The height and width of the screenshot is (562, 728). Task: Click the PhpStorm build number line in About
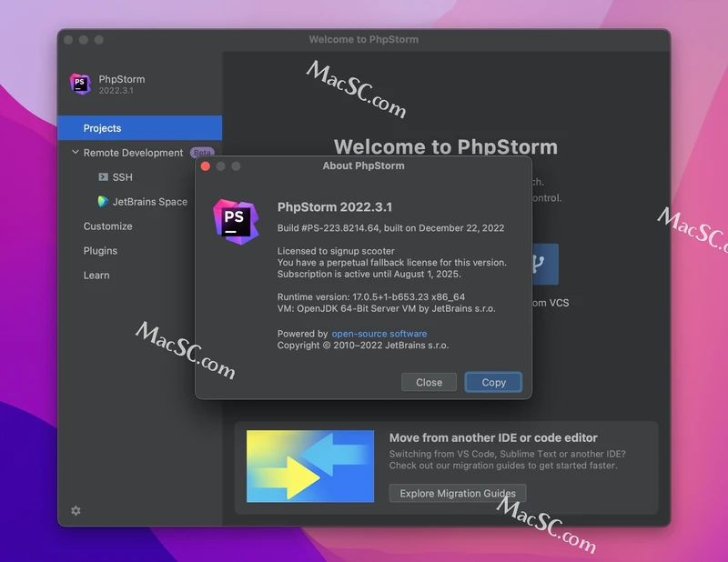coord(390,228)
